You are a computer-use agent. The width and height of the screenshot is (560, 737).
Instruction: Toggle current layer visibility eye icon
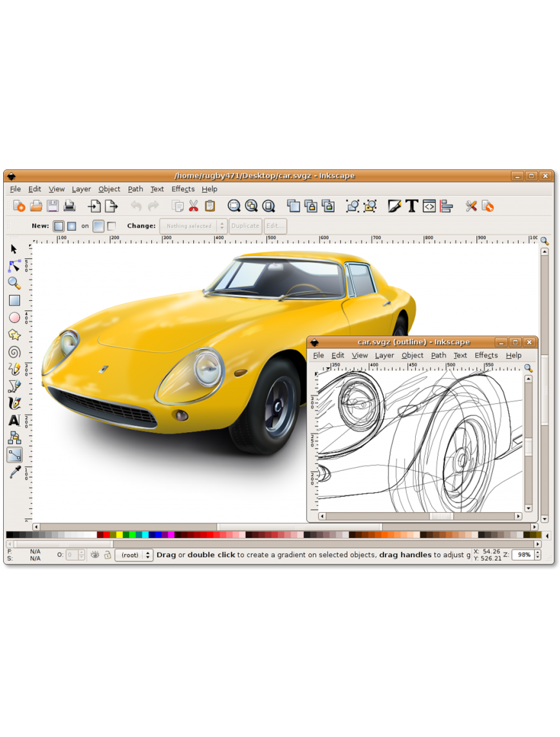95,555
